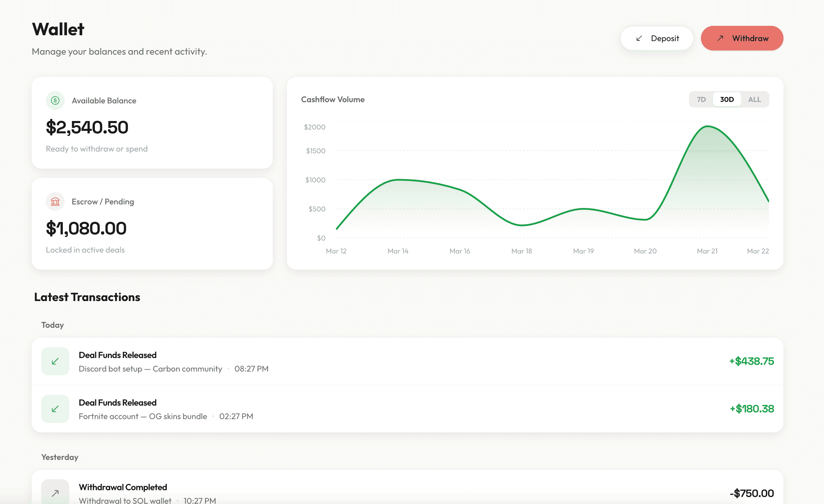Click the 'Wallet' page title
Image resolution: width=824 pixels, height=504 pixels.
[x=58, y=29]
